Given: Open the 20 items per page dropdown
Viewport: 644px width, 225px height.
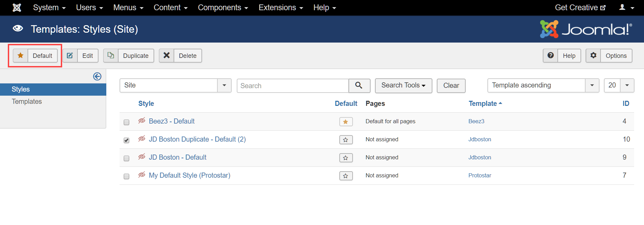Looking at the screenshot, I should (x=619, y=85).
